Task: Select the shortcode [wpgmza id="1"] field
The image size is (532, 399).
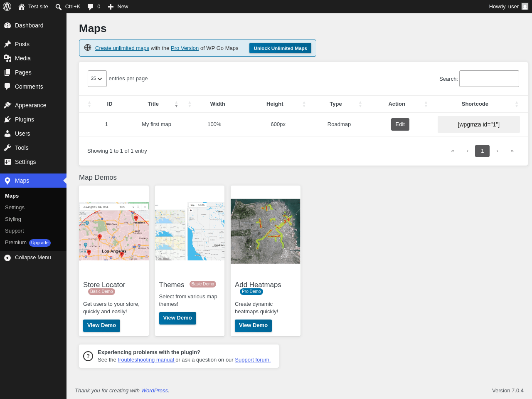Action: pyautogui.click(x=479, y=124)
